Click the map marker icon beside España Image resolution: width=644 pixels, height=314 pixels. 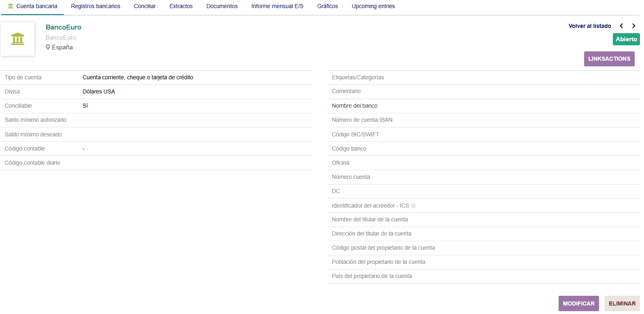48,47
